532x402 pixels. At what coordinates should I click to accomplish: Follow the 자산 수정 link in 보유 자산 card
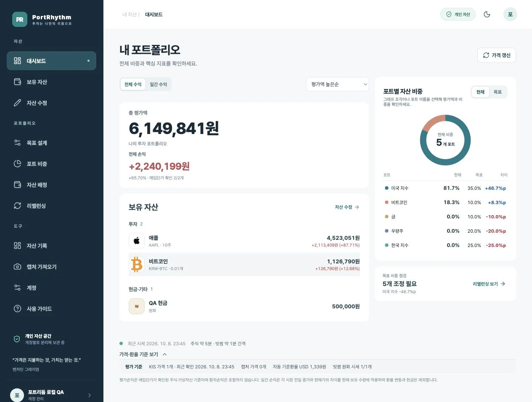tap(347, 207)
